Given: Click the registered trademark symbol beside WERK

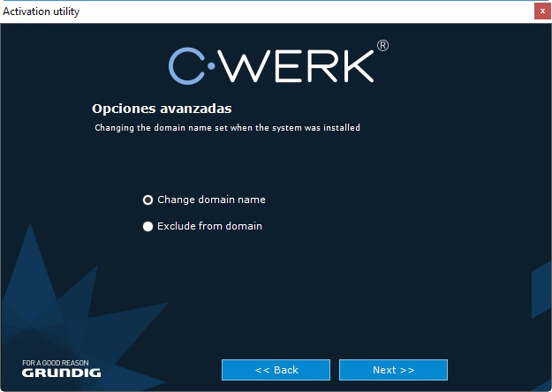Looking at the screenshot, I should (x=382, y=46).
